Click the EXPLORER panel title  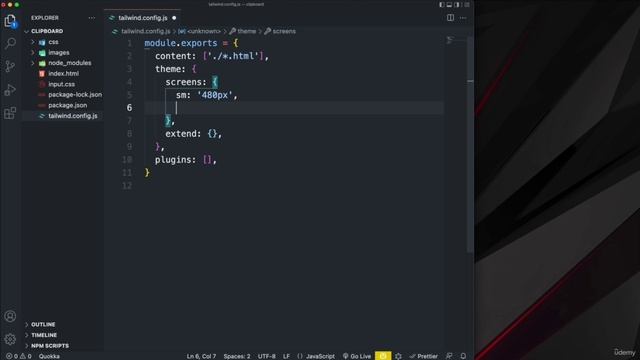click(45, 18)
